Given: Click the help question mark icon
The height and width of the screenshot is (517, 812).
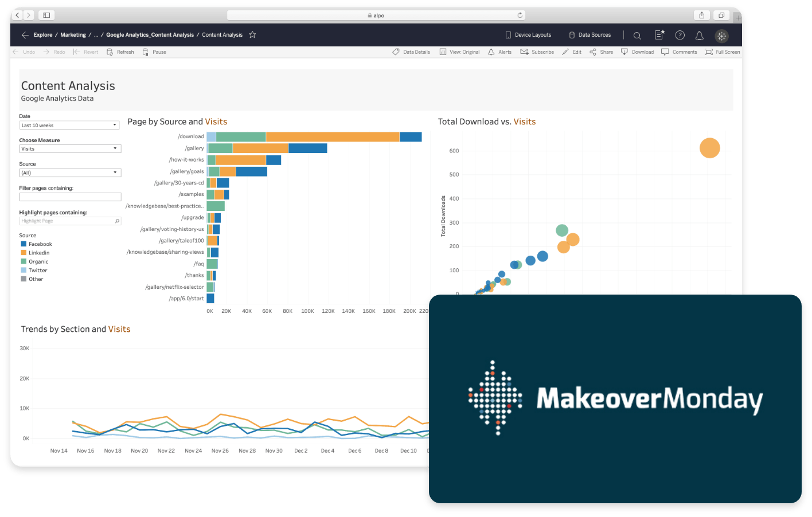Looking at the screenshot, I should [x=680, y=36].
